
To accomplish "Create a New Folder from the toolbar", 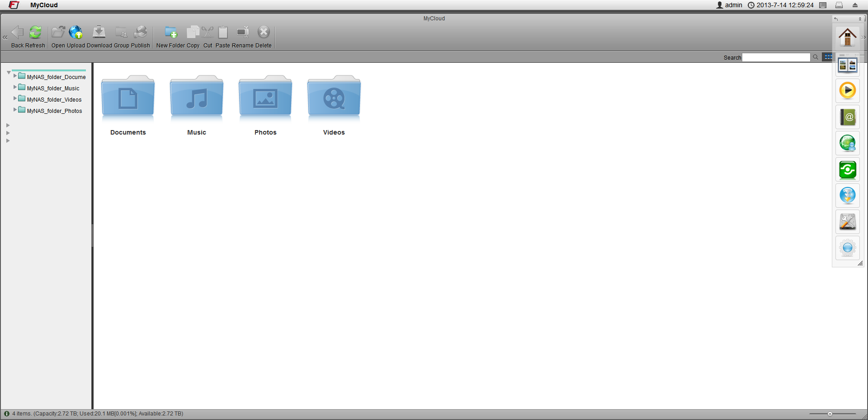I will coord(171,33).
